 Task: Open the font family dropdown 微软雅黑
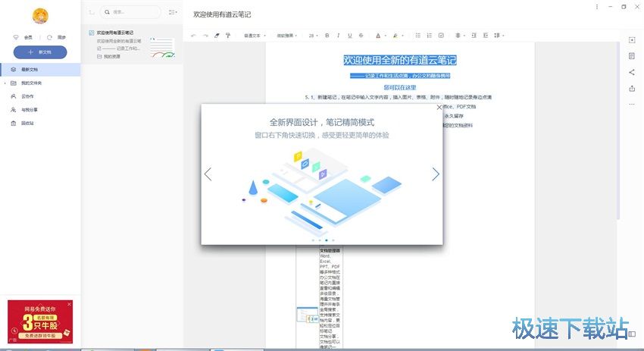[x=286, y=36]
